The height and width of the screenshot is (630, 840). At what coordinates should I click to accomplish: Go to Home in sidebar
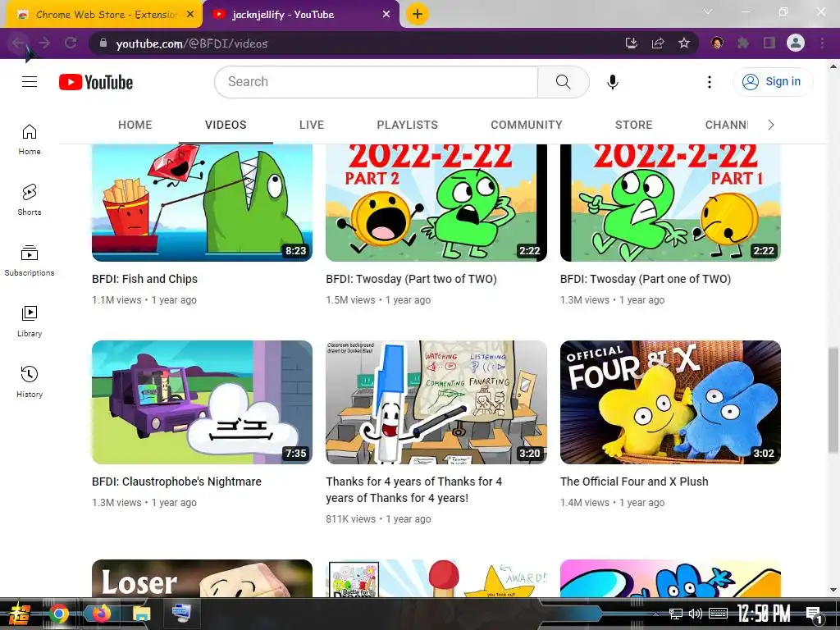[x=30, y=139]
